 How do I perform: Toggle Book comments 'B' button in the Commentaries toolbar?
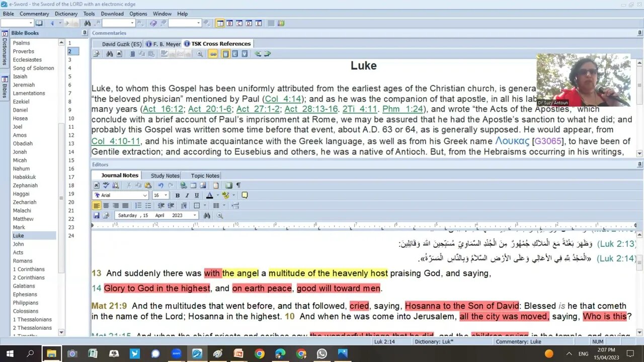point(225,54)
